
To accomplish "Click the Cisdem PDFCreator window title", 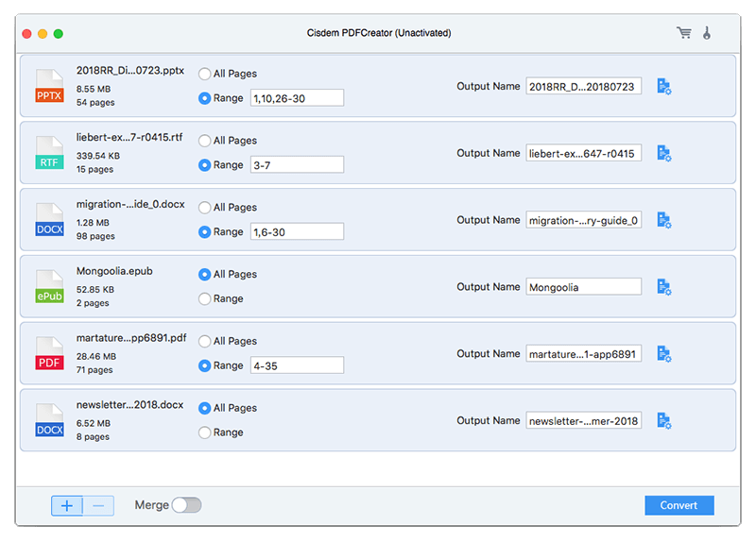I will tap(379, 33).
